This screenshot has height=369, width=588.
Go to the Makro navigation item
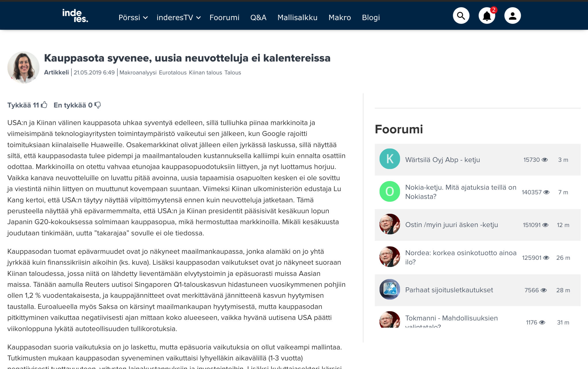(x=340, y=18)
